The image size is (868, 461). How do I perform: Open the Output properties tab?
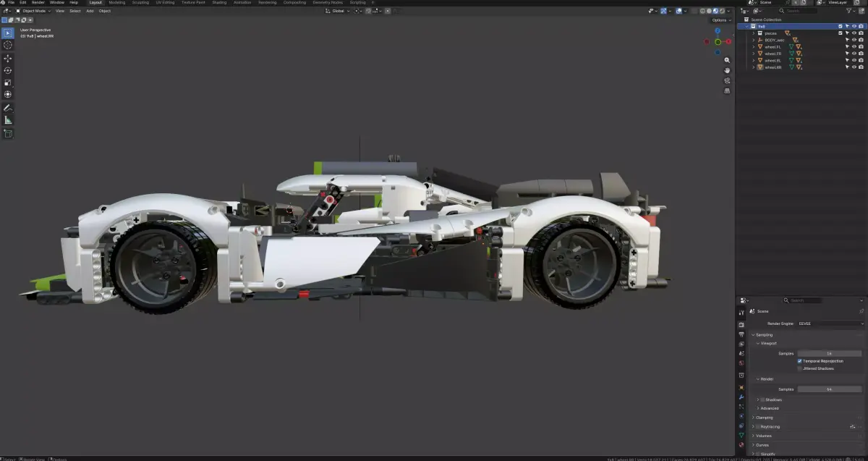741,334
